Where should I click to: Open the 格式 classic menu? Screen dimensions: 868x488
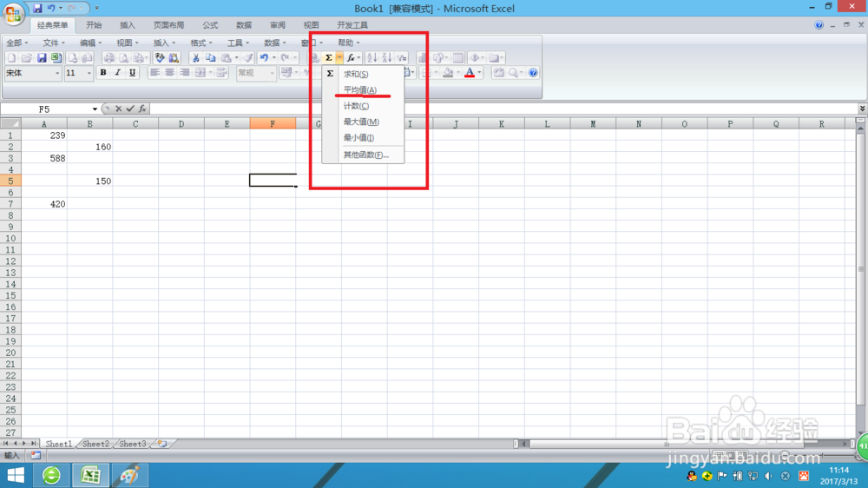[201, 43]
